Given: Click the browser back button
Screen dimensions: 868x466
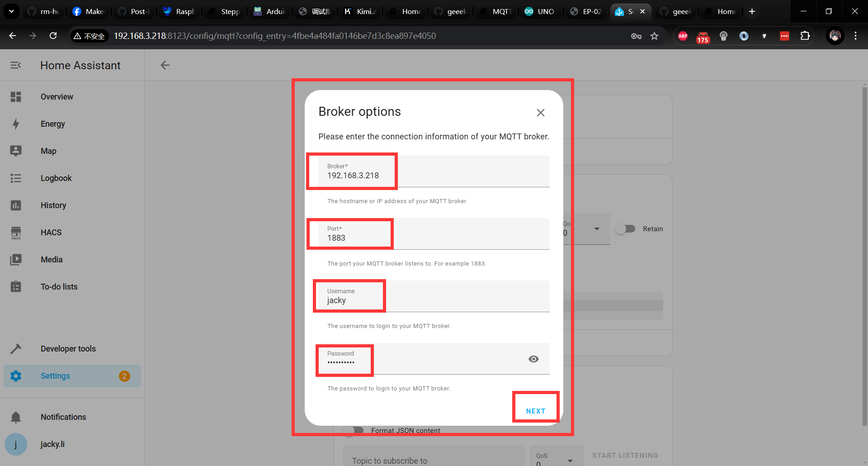Looking at the screenshot, I should 13,36.
